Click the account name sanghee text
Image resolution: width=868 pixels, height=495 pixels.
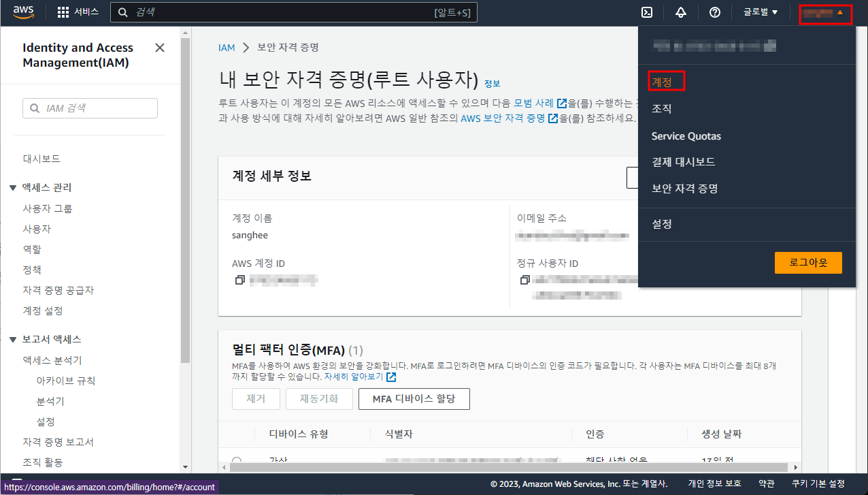tap(250, 236)
